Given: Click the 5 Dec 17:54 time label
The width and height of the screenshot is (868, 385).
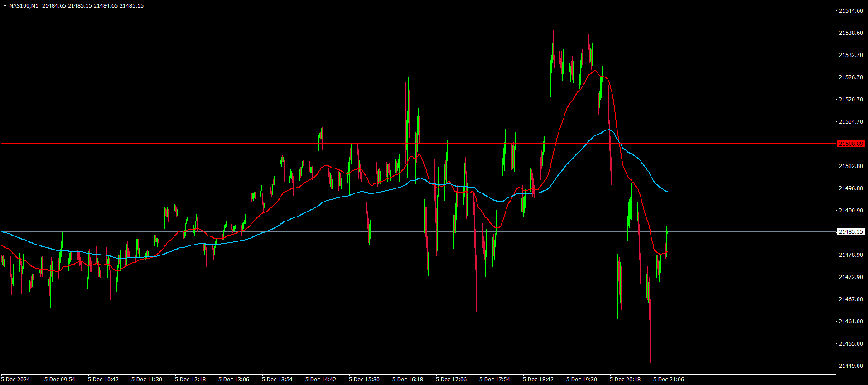Looking at the screenshot, I should coord(495,380).
